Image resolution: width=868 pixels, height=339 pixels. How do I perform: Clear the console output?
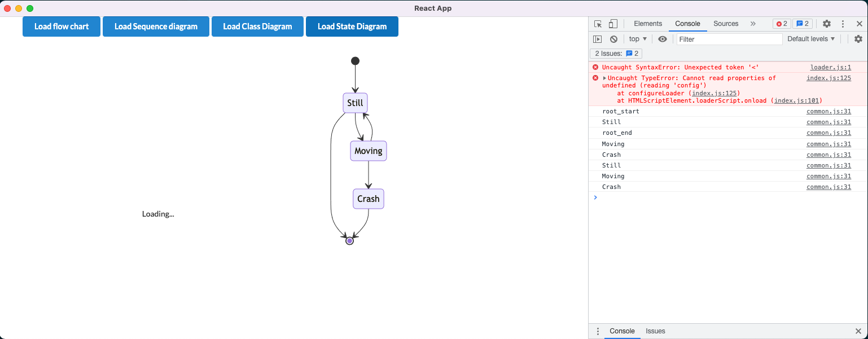tap(613, 39)
